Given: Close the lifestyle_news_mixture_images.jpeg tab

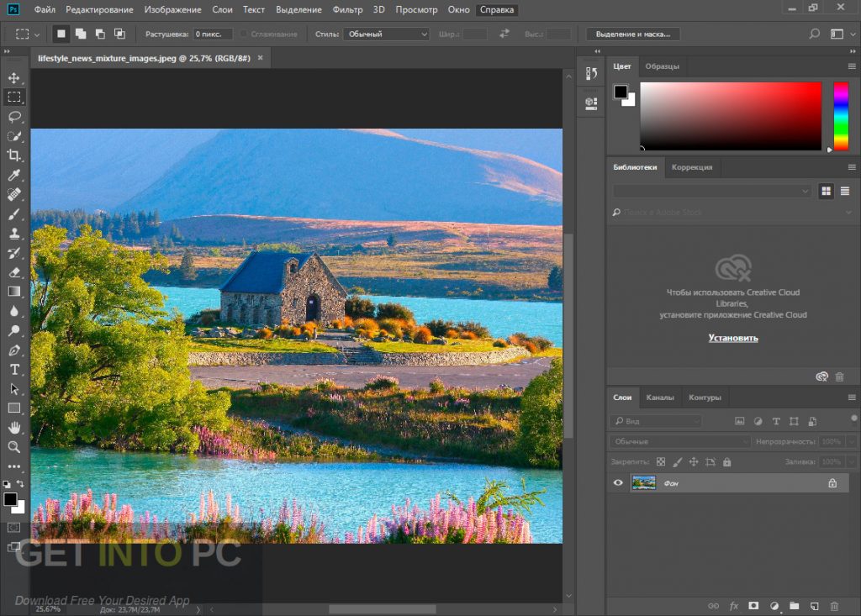Looking at the screenshot, I should point(261,58).
